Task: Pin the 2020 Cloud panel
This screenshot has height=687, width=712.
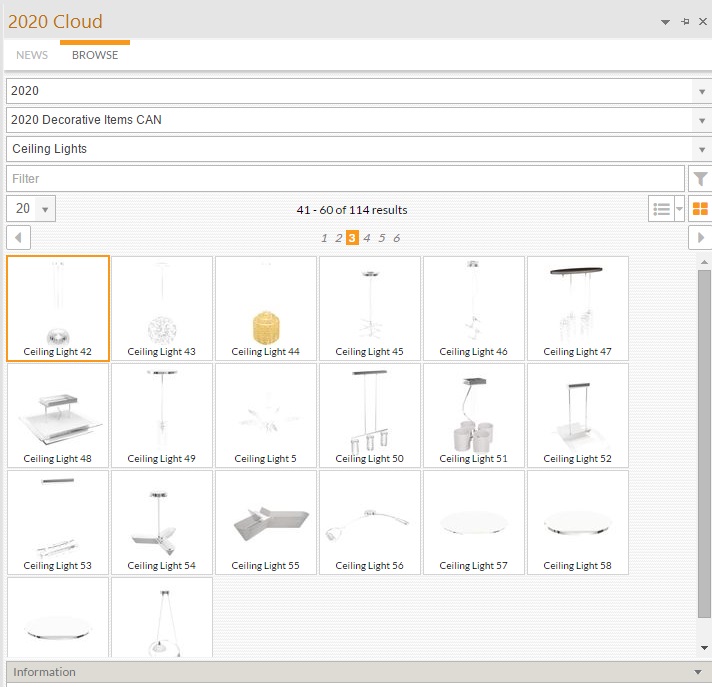Action: click(x=685, y=21)
